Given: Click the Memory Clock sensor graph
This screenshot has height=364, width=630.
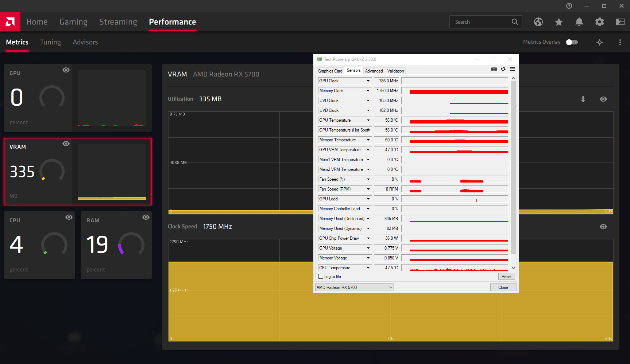Looking at the screenshot, I should 455,91.
